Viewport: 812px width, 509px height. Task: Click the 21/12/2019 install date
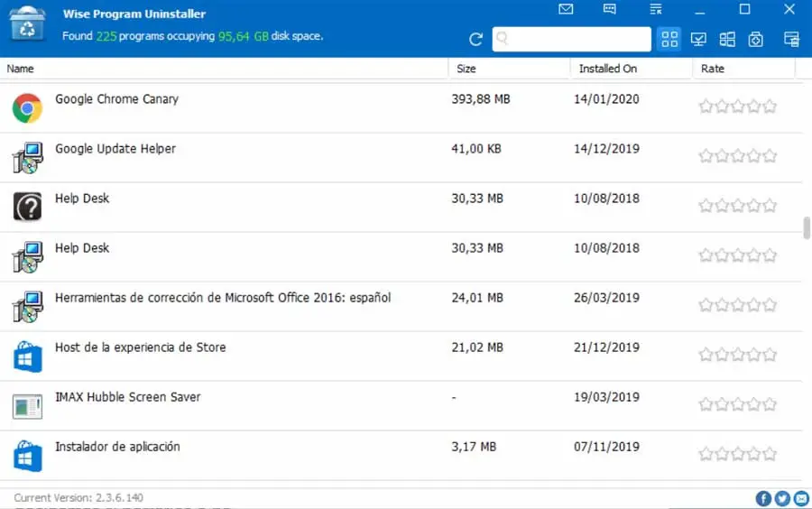(x=606, y=348)
